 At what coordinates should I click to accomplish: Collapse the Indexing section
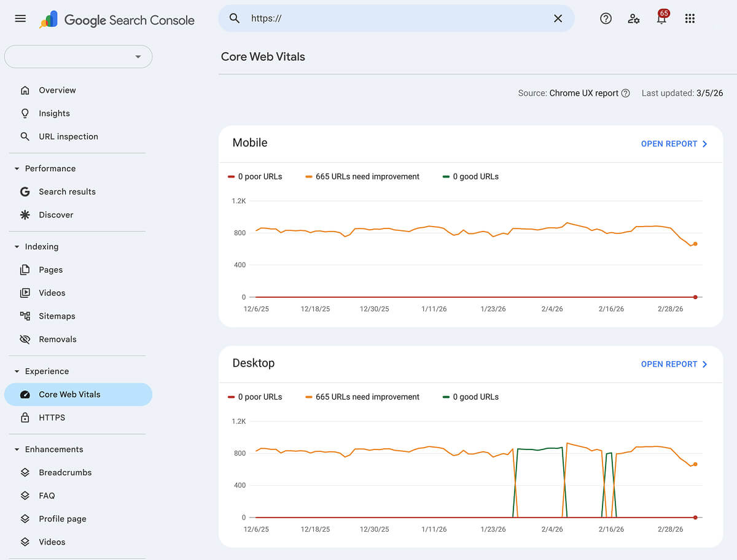(17, 247)
